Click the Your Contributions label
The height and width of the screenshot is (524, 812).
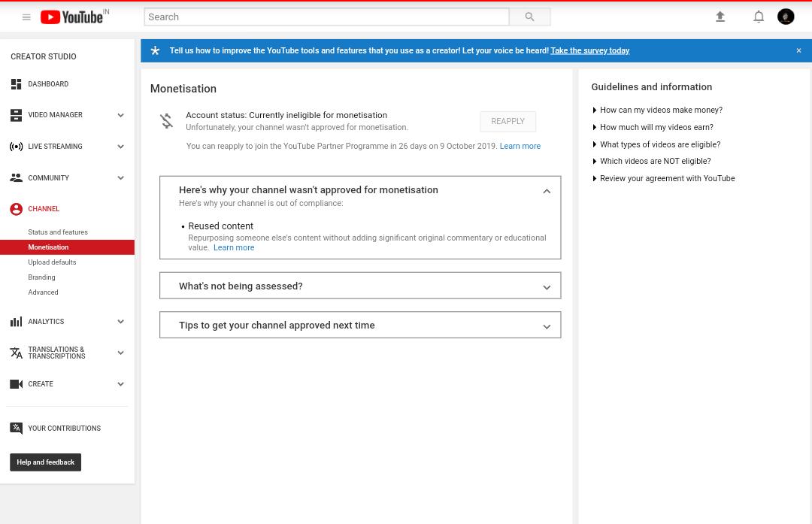tap(64, 429)
